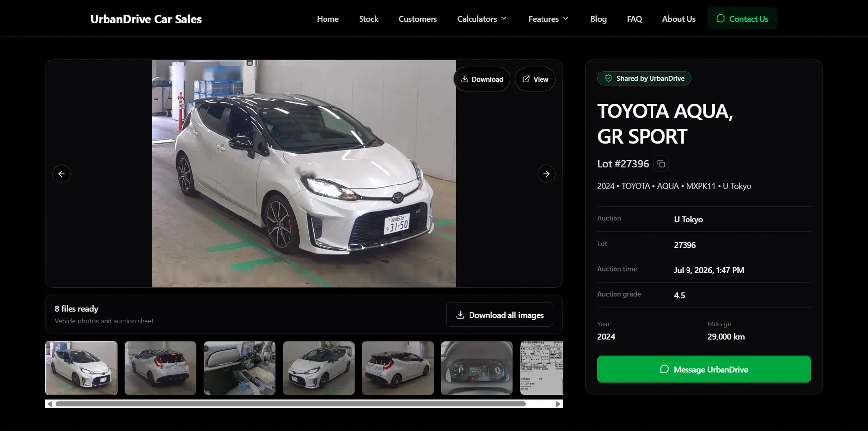Click the thumbnail strip horizontal scrollbar
Screen dimensions: 868x431
[290, 404]
